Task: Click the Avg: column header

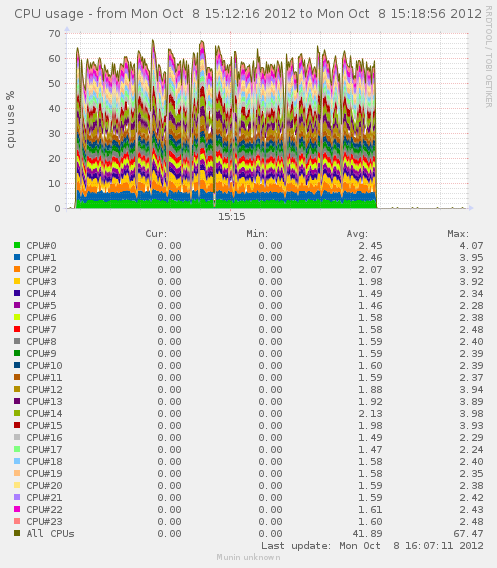Action: 357,234
